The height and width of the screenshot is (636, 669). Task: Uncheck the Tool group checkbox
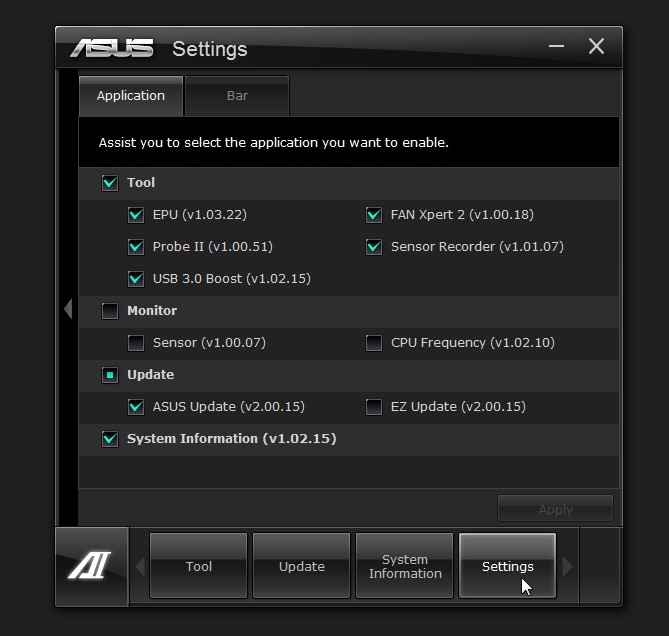[x=110, y=183]
